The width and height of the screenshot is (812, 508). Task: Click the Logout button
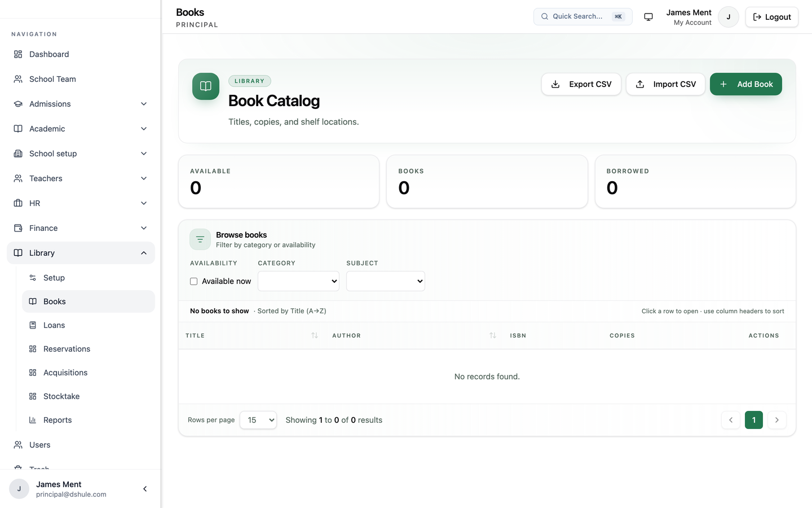(x=772, y=17)
